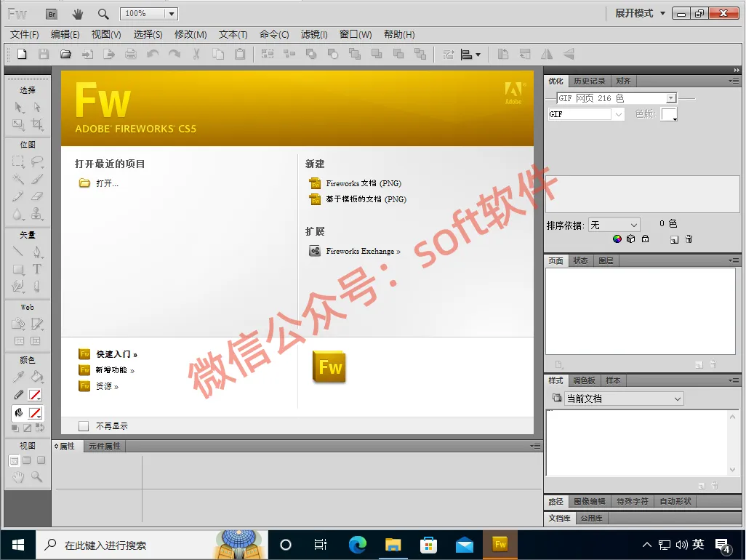Select Hand tool in application bar
746x560 pixels.
78,14
